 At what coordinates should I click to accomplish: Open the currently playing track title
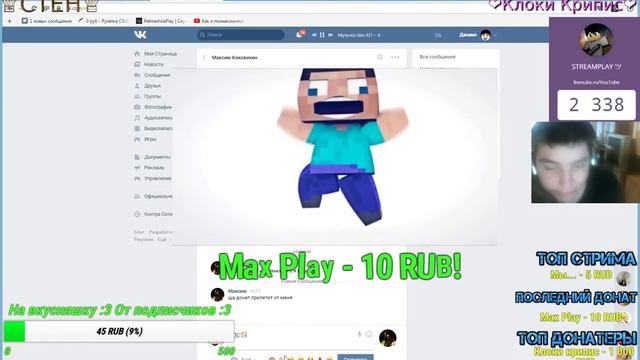pyautogui.click(x=359, y=35)
